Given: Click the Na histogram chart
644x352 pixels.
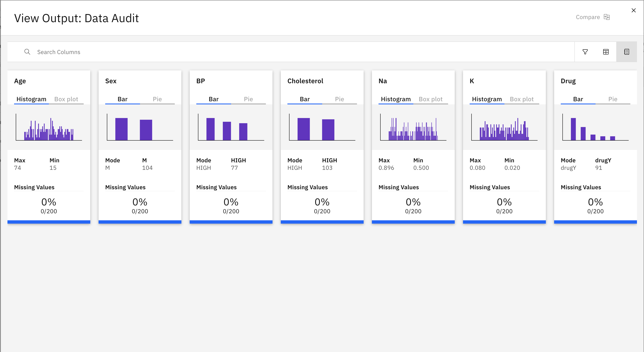Looking at the screenshot, I should pos(413,127).
